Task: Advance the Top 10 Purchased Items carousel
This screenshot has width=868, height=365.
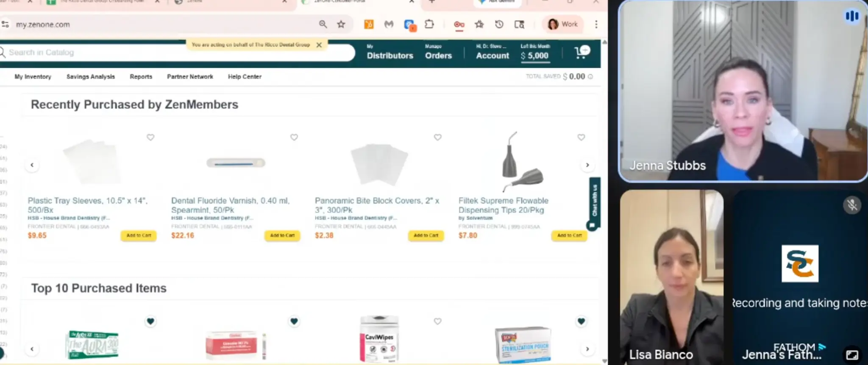Action: [x=587, y=349]
